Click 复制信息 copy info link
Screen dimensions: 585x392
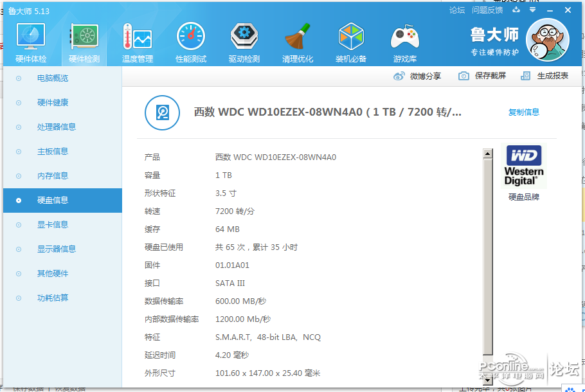point(524,112)
